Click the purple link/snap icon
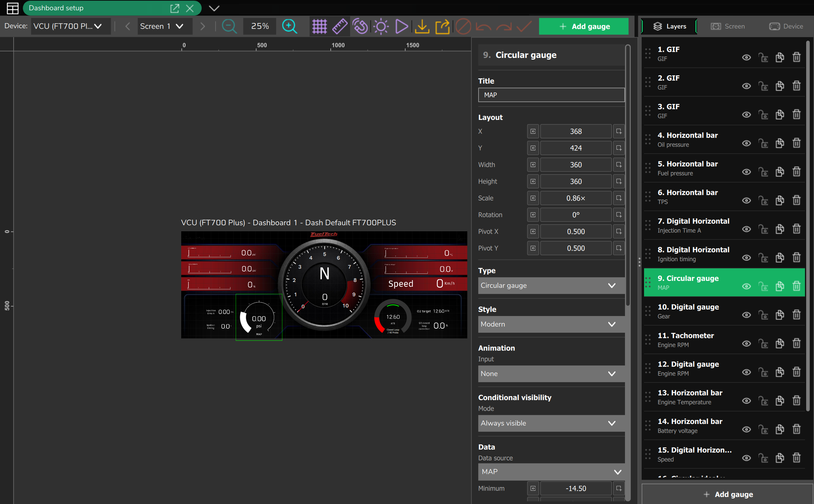The height and width of the screenshot is (504, 814). point(360,26)
